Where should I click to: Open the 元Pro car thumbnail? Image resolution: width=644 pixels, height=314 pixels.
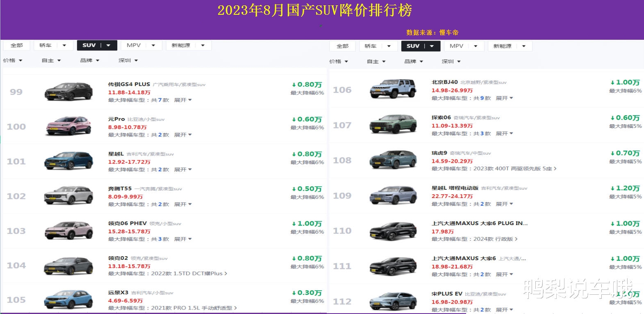pos(68,126)
